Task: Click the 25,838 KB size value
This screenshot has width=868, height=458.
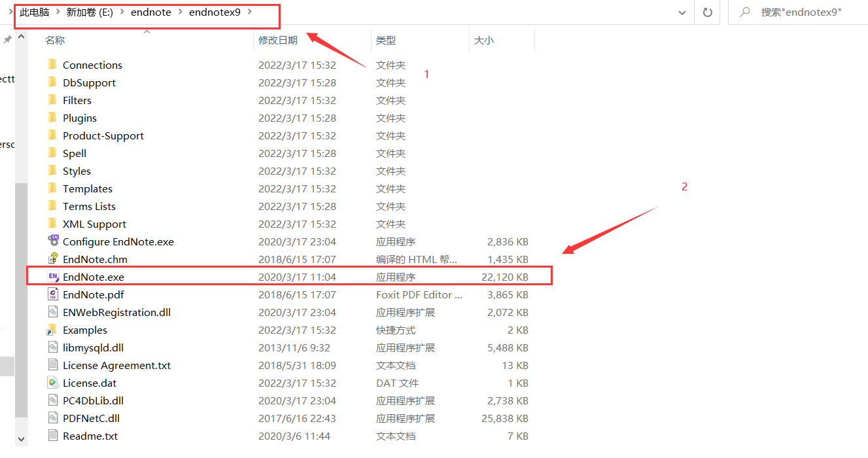Action: coord(505,418)
